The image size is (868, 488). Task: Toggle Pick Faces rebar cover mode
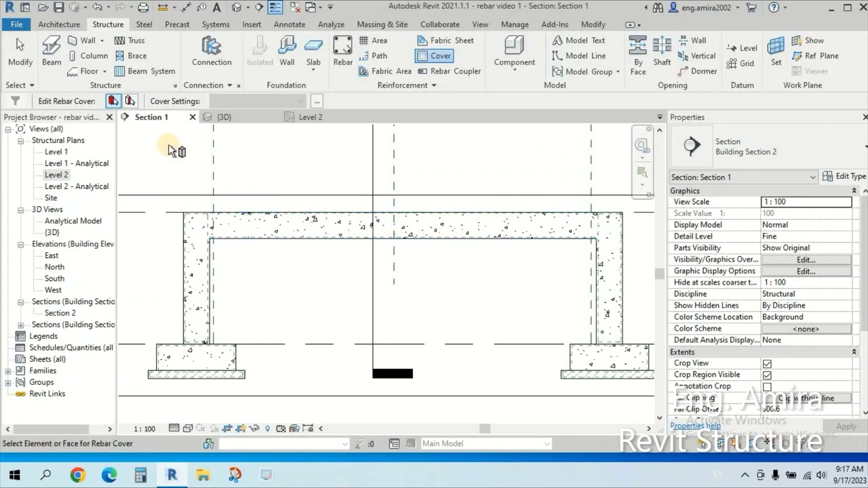130,101
